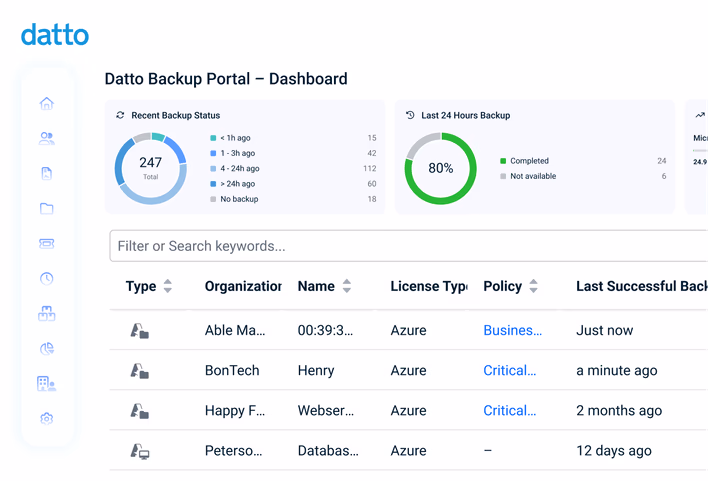Viewport: 708px width, 481px height.
Task: Open the Critical... policy link for BonTech
Action: tap(510, 370)
